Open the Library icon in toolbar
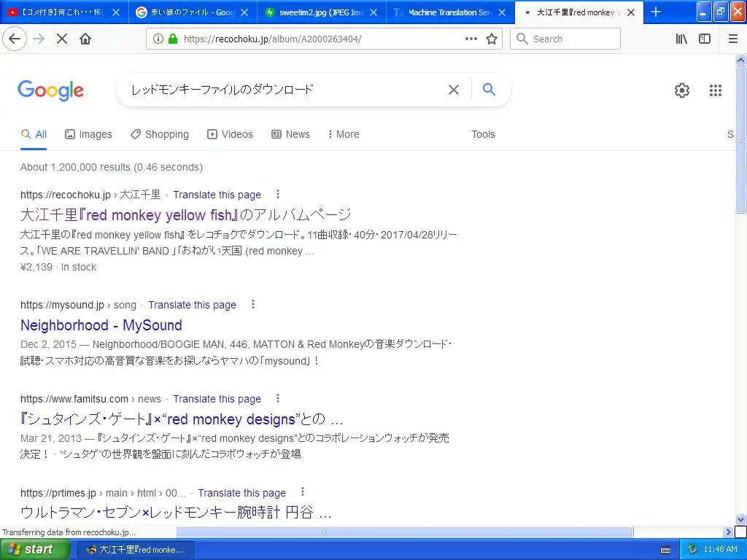This screenshot has height=560, width=747. pyautogui.click(x=681, y=39)
